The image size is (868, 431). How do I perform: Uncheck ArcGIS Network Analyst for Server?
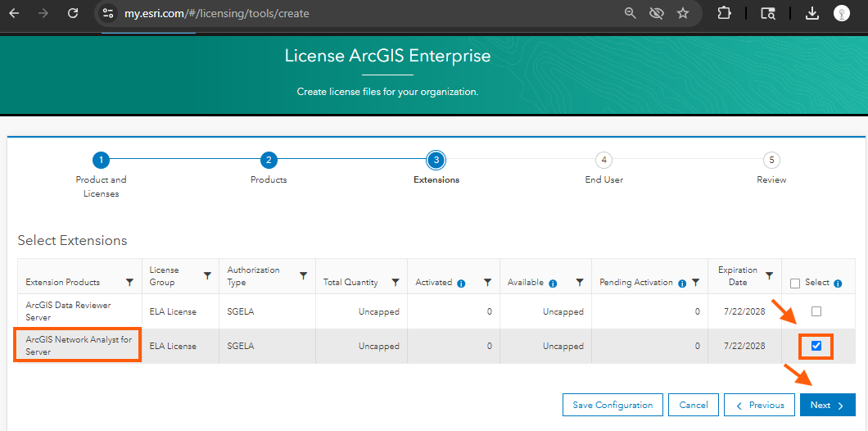click(816, 346)
